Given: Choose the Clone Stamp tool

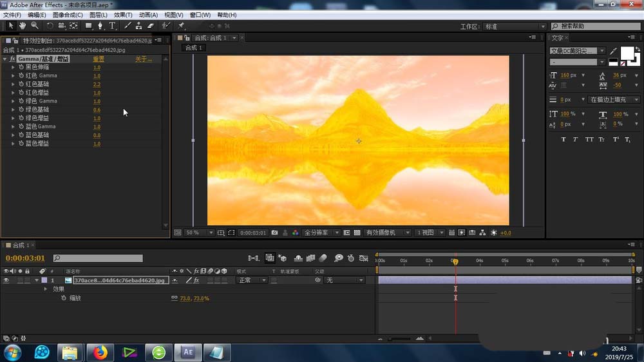Looking at the screenshot, I should (x=138, y=26).
